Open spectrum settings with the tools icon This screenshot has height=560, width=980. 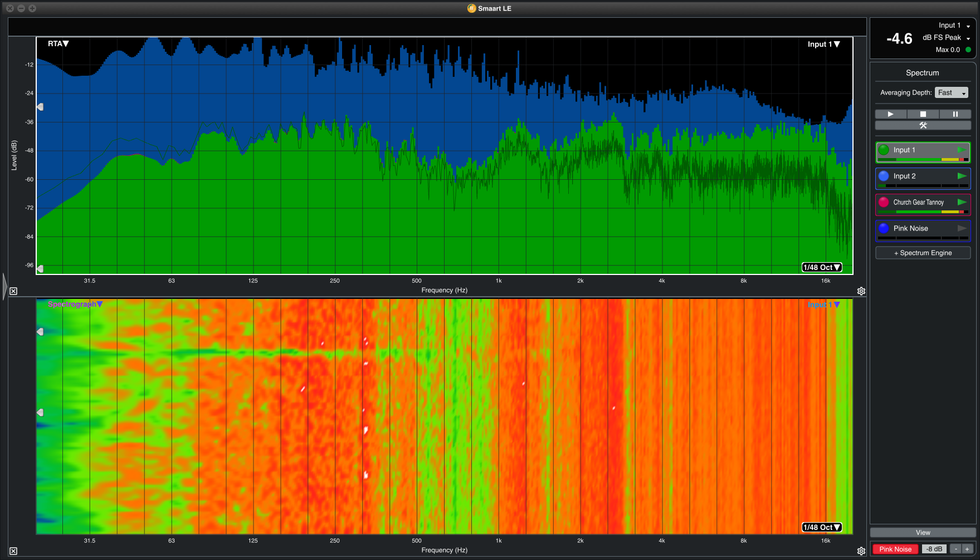[923, 125]
